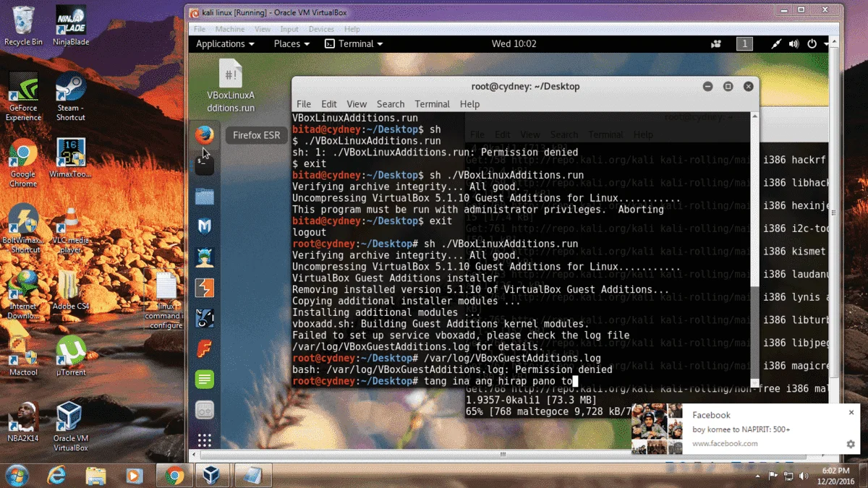Select the Steam shortcut desktop icon
The height and width of the screenshot is (488, 868).
[x=71, y=97]
